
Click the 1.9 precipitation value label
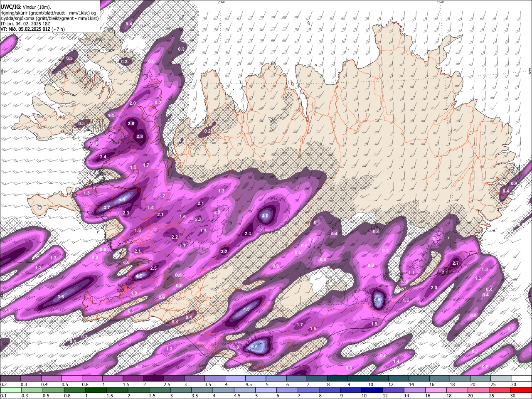coord(374,324)
